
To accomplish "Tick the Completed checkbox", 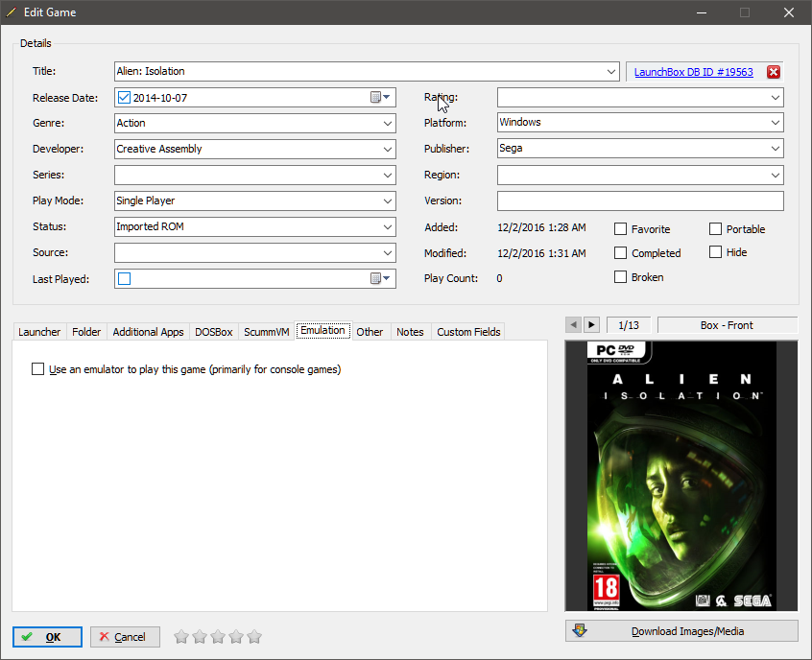I will point(620,252).
